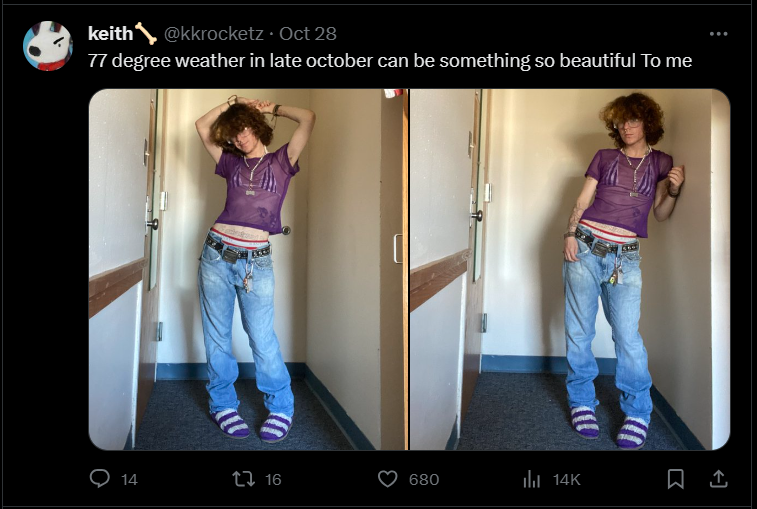Click the 14K views count
This screenshot has width=757, height=509.
pyautogui.click(x=566, y=479)
